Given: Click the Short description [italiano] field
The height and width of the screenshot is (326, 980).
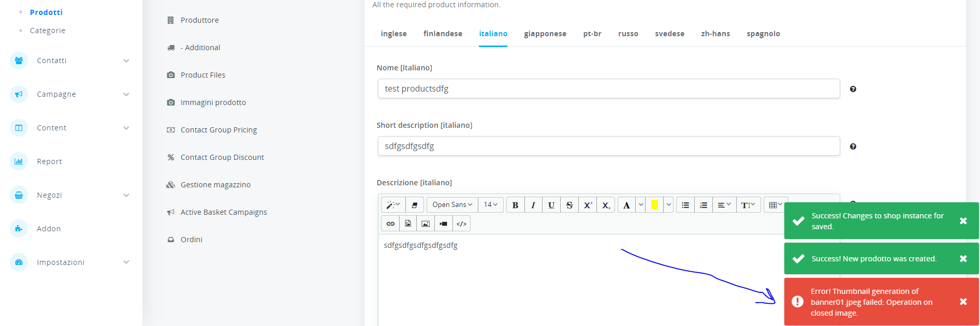Looking at the screenshot, I should [x=609, y=146].
